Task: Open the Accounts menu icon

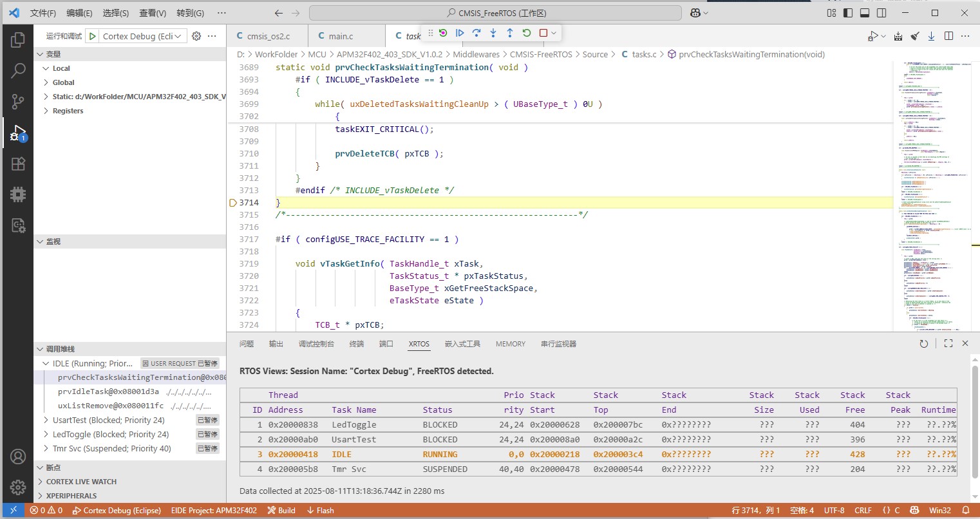Action: tap(18, 457)
